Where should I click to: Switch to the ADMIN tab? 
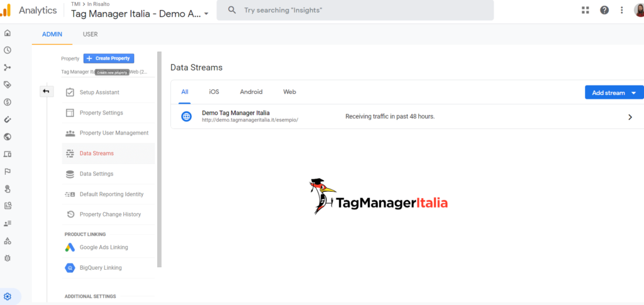point(52,35)
